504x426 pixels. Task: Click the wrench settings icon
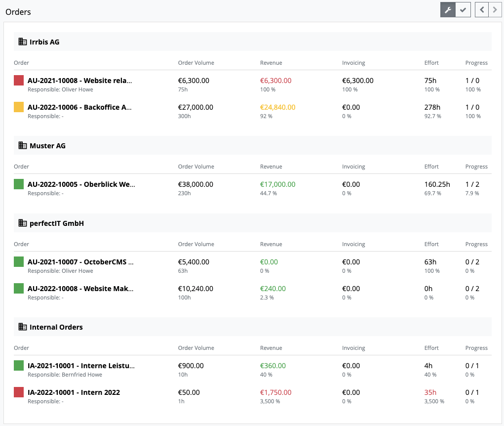click(448, 10)
